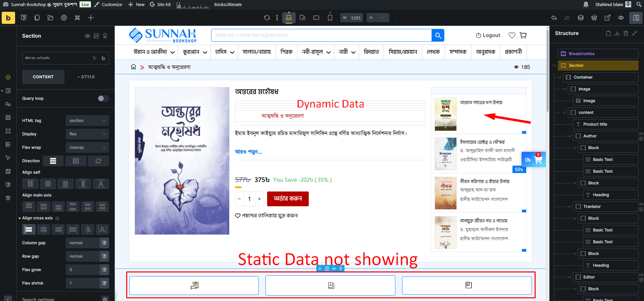Delete via trash icon in Structure panel

626,33
